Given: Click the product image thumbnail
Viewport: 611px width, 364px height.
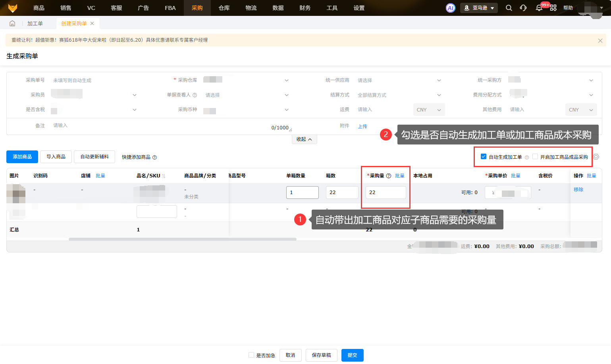Looking at the screenshot, I should coord(16,194).
